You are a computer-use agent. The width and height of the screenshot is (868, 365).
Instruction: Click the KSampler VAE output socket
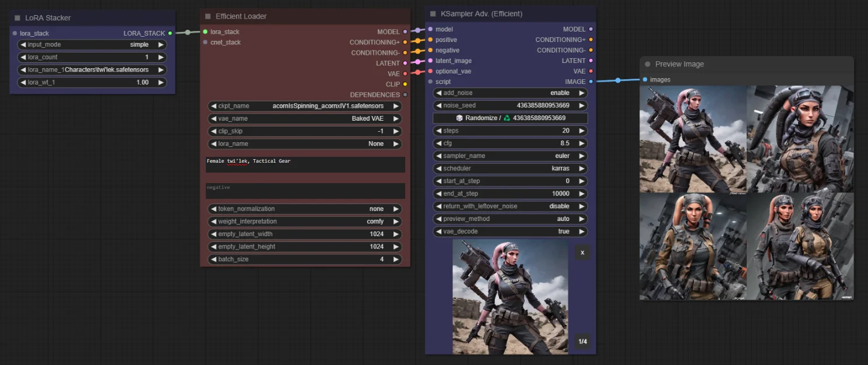click(x=591, y=71)
